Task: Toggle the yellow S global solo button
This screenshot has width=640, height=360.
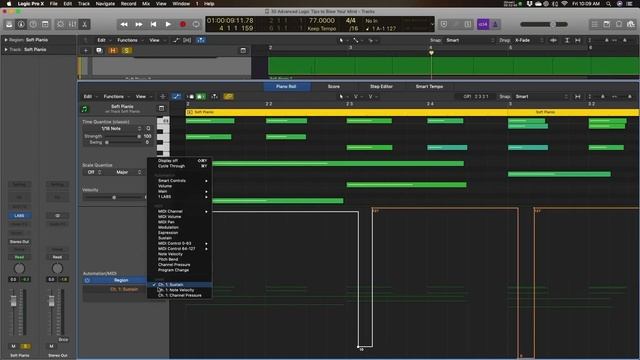Action: click(127, 51)
